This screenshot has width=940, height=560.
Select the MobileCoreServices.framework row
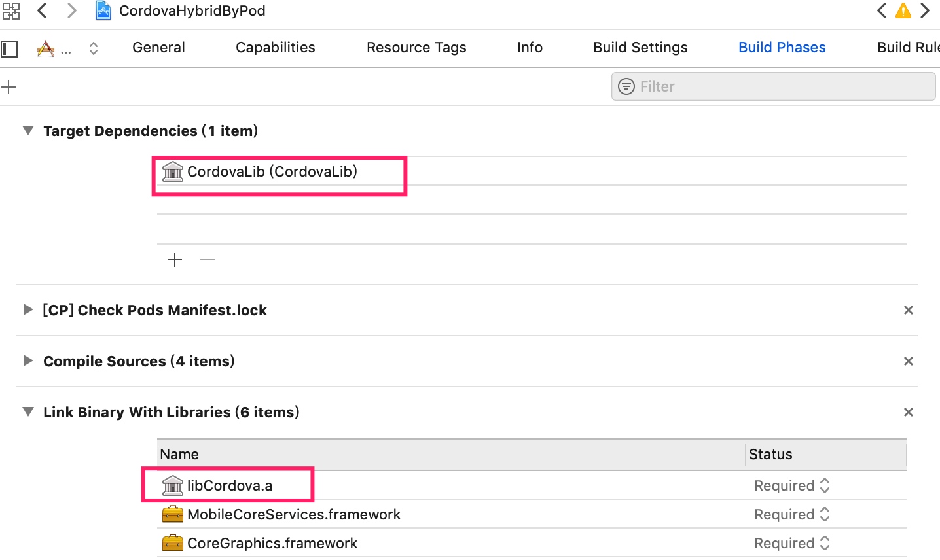point(532,514)
